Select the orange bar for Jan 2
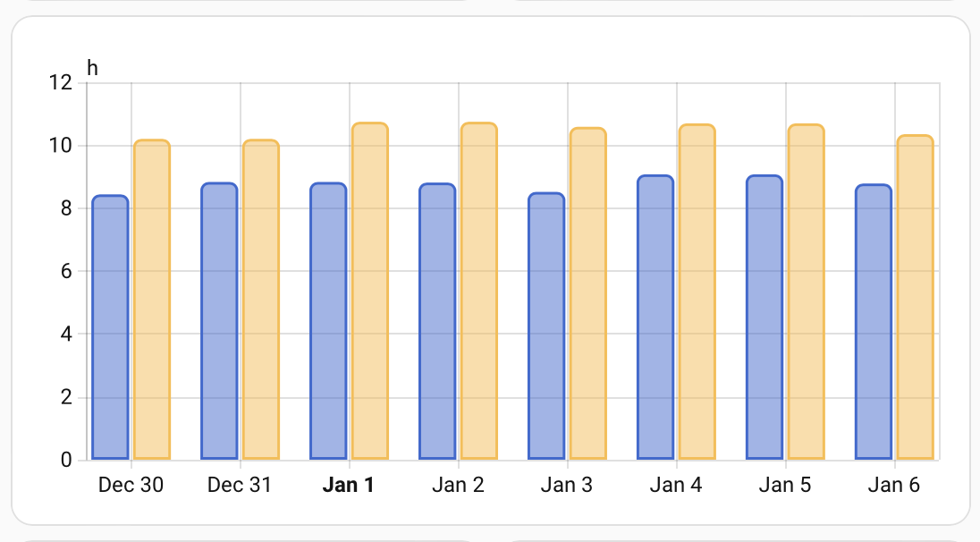 point(479,292)
